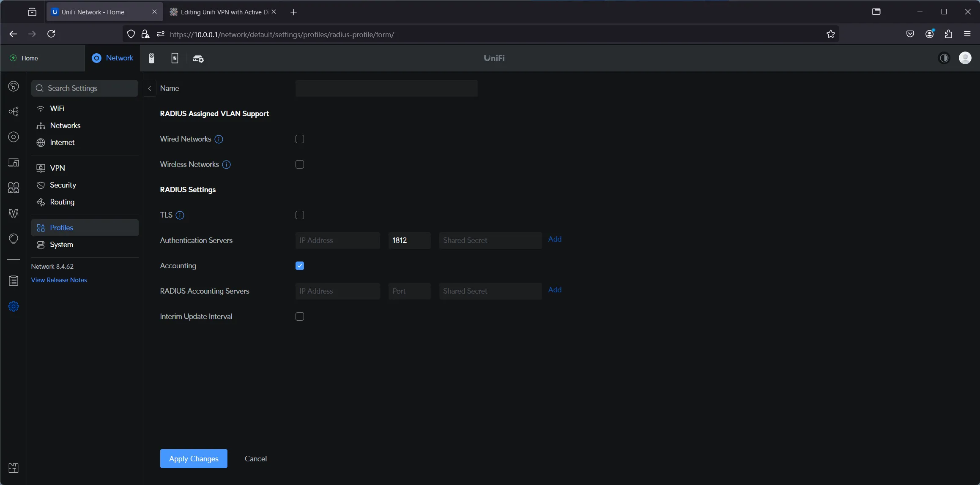Open the Save to Pocket icon
The image size is (980, 485).
[x=910, y=34]
